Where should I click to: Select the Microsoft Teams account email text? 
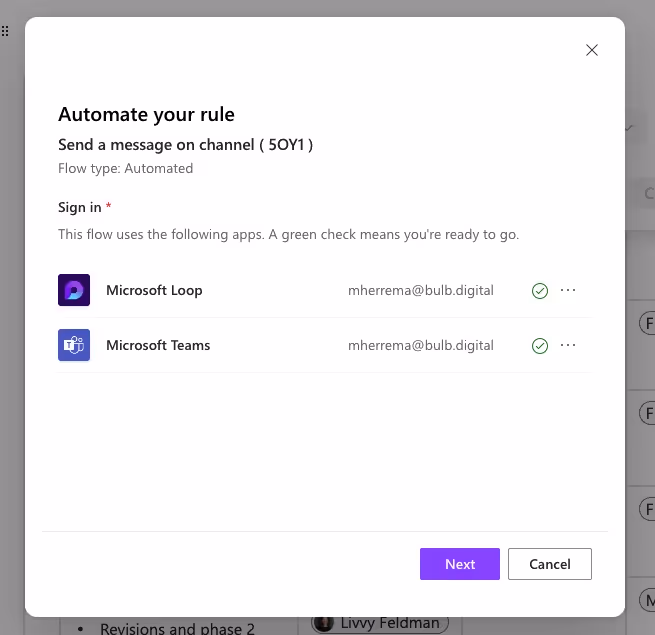coord(421,345)
